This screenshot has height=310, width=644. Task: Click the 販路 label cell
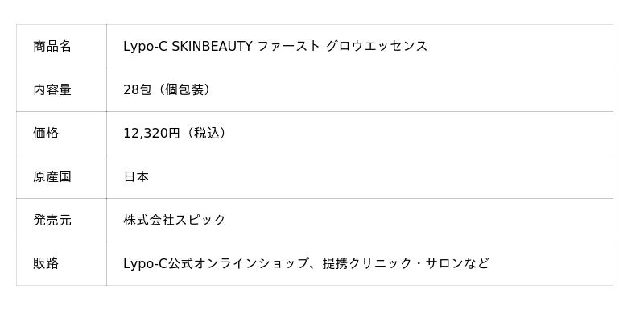62,264
